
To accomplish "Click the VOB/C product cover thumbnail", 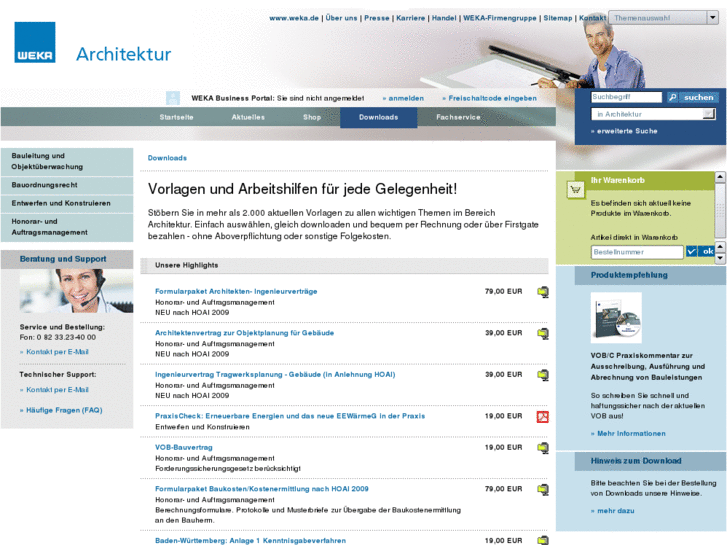I will pyautogui.click(x=616, y=318).
